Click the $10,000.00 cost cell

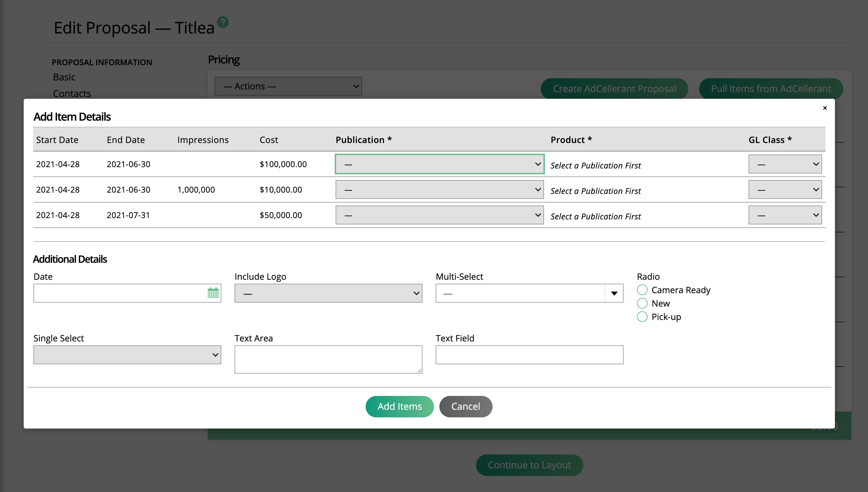click(280, 189)
